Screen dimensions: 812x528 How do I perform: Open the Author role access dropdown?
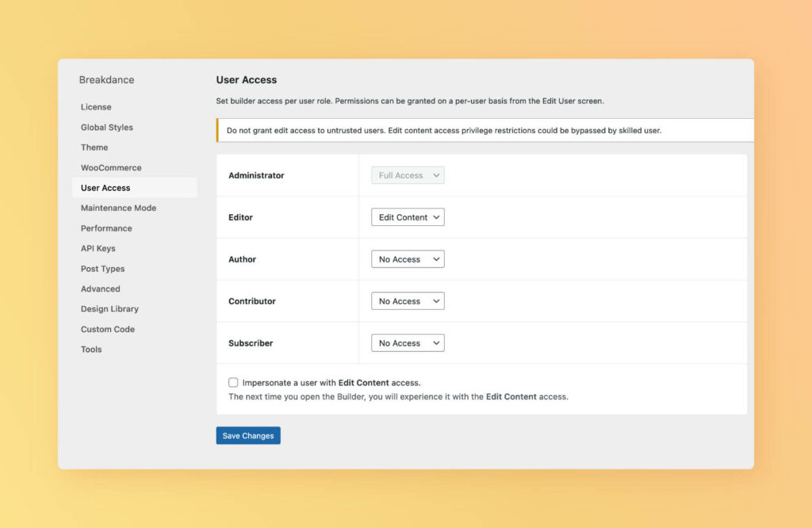[407, 258]
